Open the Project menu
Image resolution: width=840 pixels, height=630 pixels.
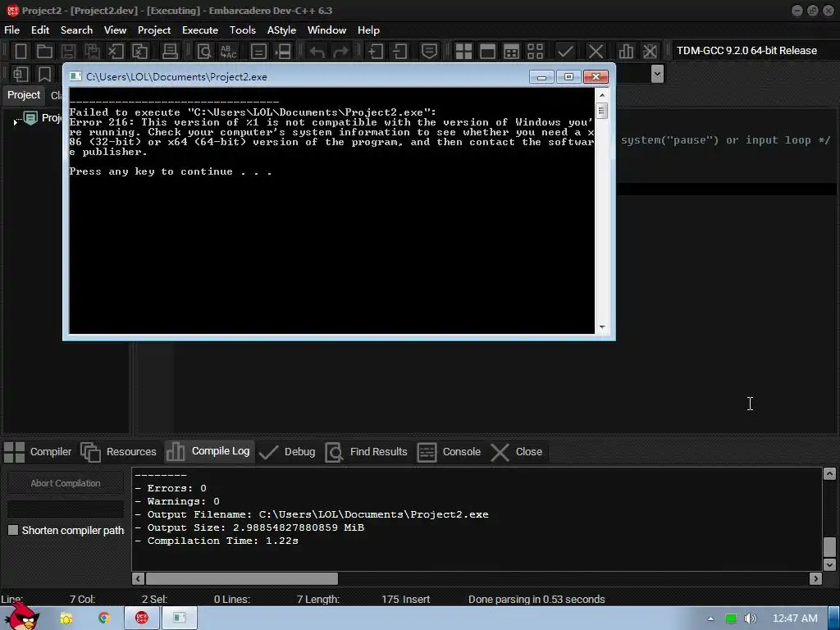point(154,30)
